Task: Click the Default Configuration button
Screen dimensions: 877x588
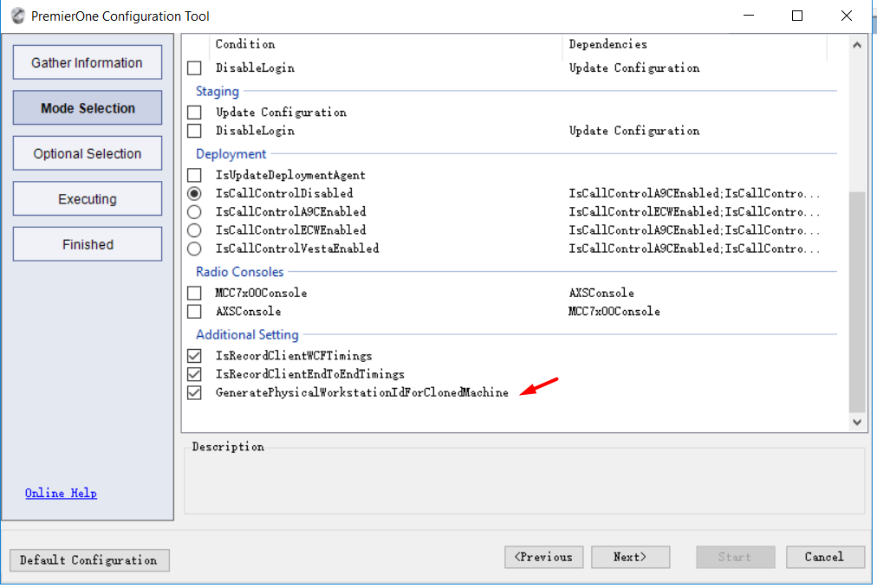Action: tap(89, 560)
